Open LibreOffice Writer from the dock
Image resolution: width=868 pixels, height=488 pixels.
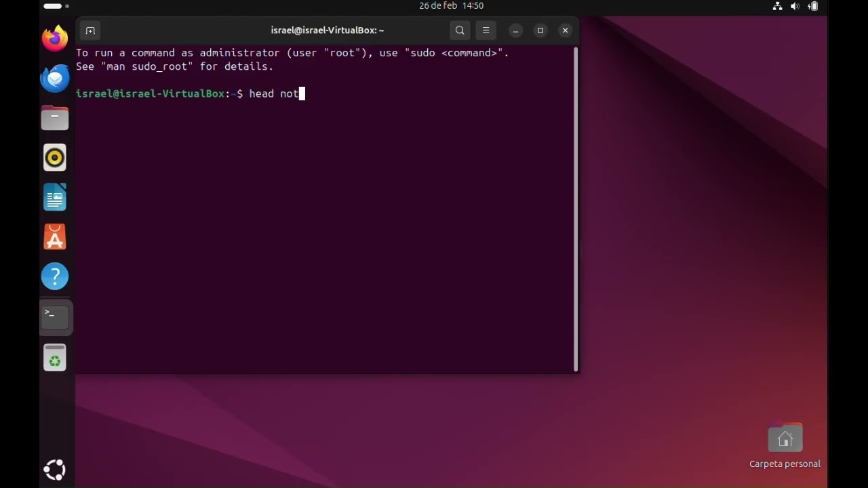pyautogui.click(x=55, y=198)
